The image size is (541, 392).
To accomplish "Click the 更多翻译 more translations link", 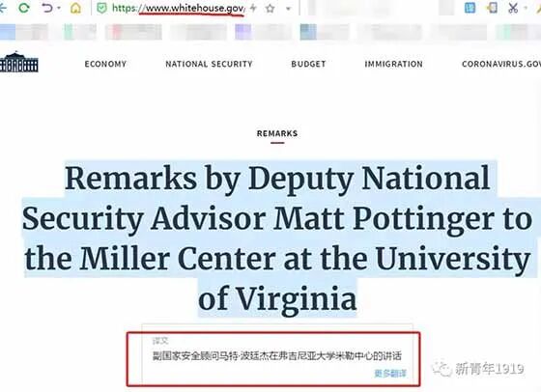I will (x=390, y=374).
